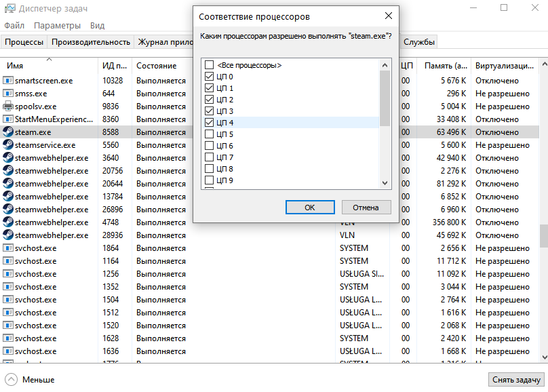The width and height of the screenshot is (548, 392).
Task: Sort by the Имя column header
Action: (x=49, y=65)
